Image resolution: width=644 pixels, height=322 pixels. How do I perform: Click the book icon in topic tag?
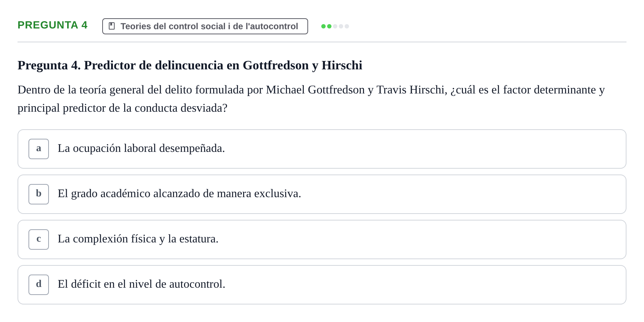coord(112,26)
